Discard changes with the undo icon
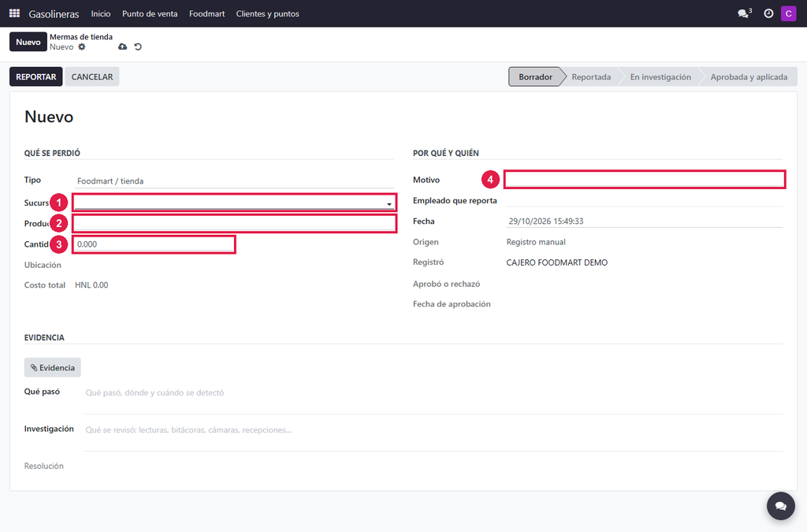 click(x=138, y=47)
